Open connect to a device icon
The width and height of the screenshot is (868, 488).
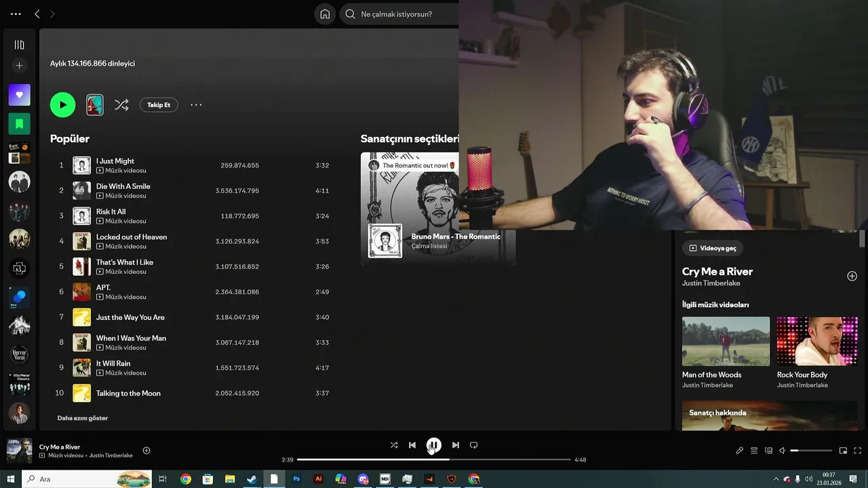point(768,451)
